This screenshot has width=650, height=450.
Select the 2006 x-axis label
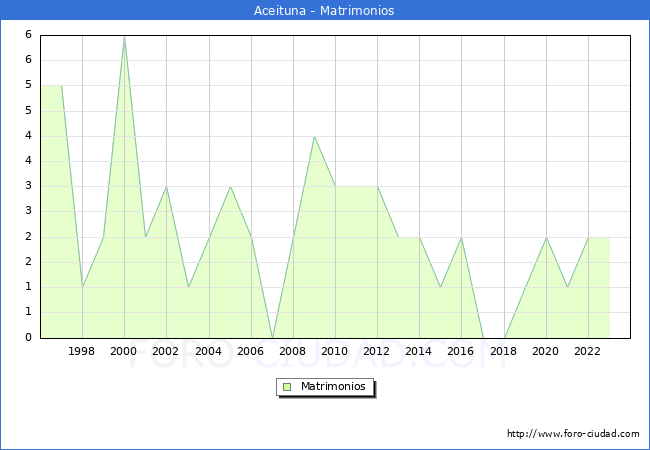click(x=251, y=351)
